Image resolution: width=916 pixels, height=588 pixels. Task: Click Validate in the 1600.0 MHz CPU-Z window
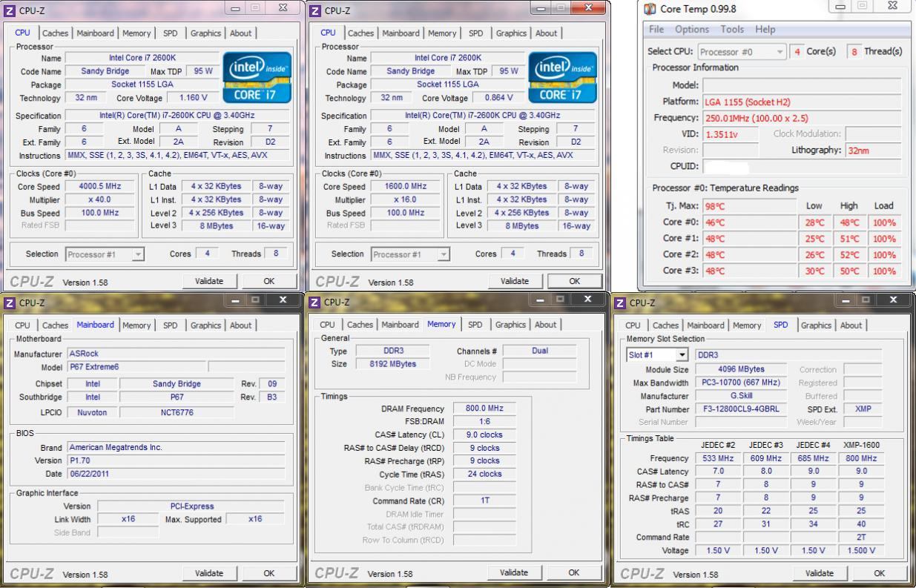click(x=515, y=281)
